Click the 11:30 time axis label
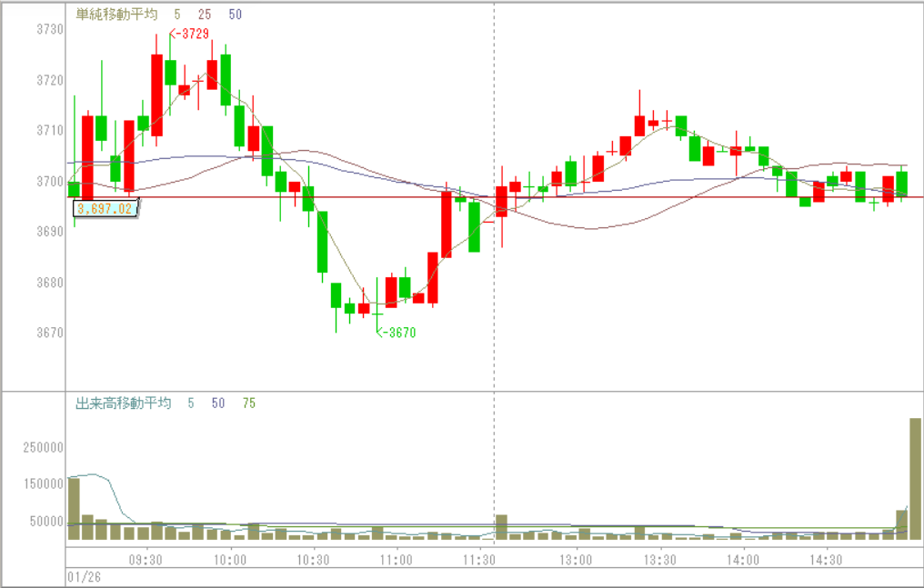The height and width of the screenshot is (588, 924). (479, 559)
